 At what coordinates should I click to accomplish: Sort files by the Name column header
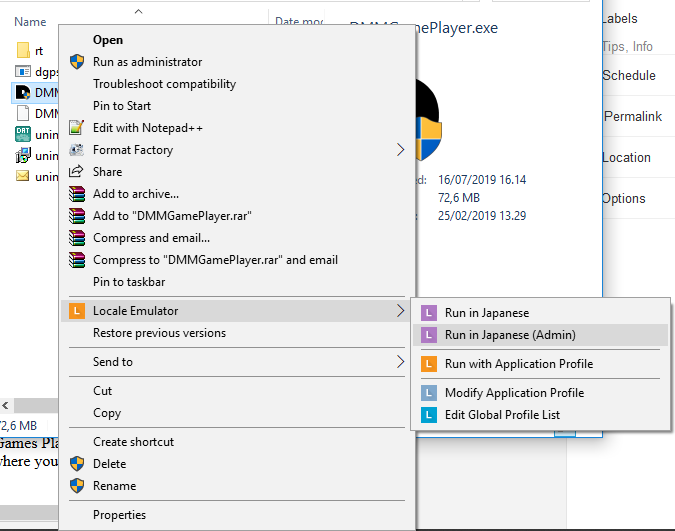point(31,21)
